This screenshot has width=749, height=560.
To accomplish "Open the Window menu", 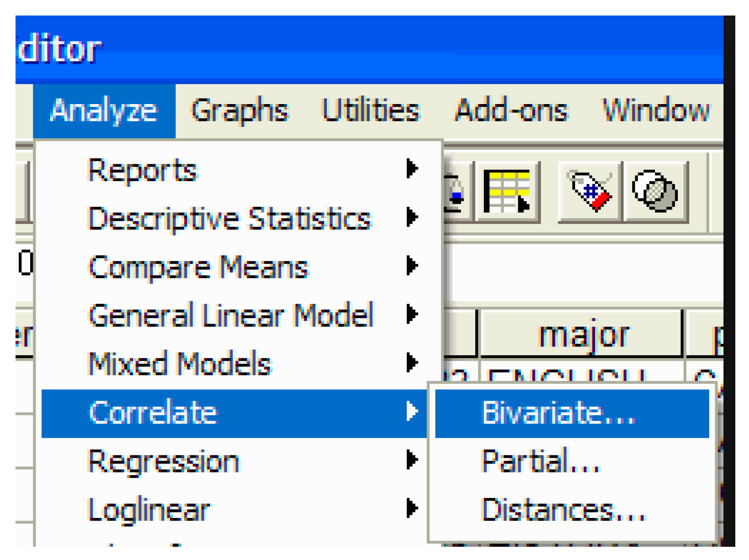I will pos(656,111).
